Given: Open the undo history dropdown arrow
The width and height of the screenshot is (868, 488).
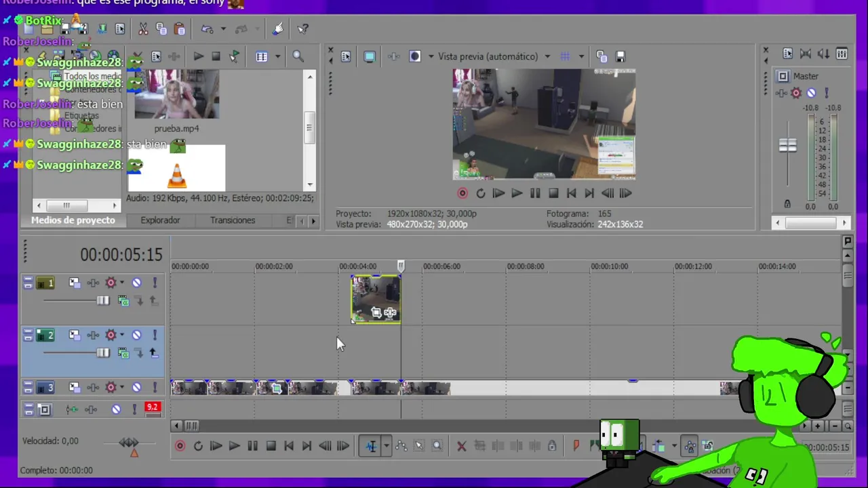Looking at the screenshot, I should (x=222, y=29).
